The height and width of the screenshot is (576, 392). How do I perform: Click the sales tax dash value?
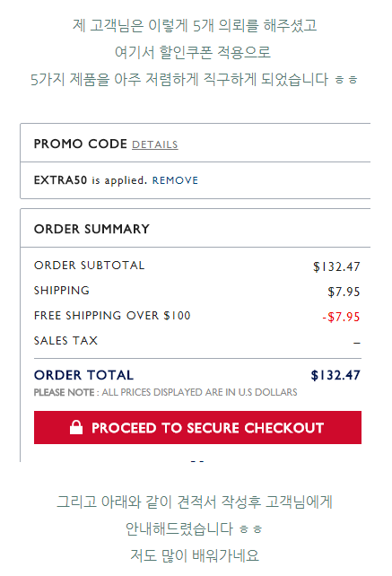coord(357,343)
